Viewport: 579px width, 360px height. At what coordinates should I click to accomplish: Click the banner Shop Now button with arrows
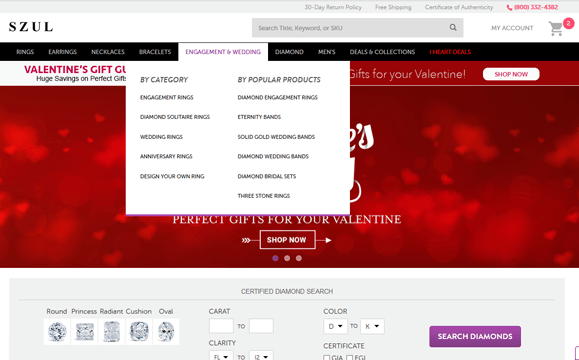(x=287, y=240)
